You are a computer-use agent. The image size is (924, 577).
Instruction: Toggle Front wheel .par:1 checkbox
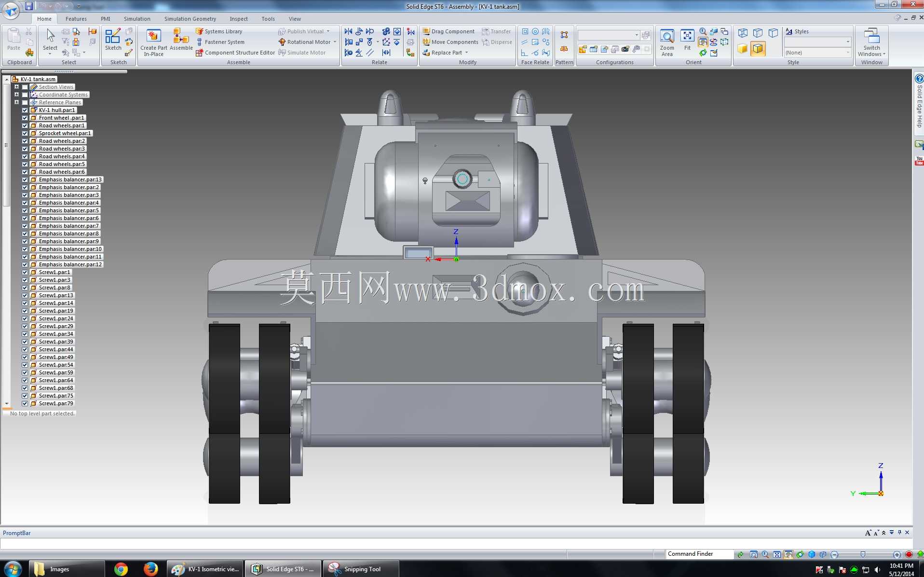pos(25,118)
